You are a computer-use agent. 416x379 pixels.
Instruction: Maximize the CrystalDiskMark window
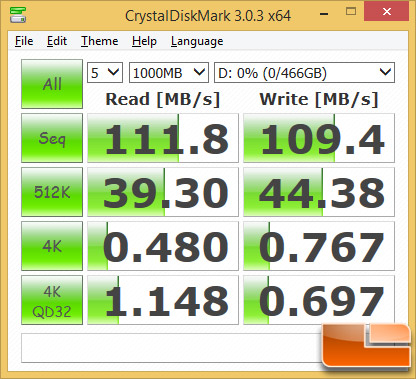[351, 12]
